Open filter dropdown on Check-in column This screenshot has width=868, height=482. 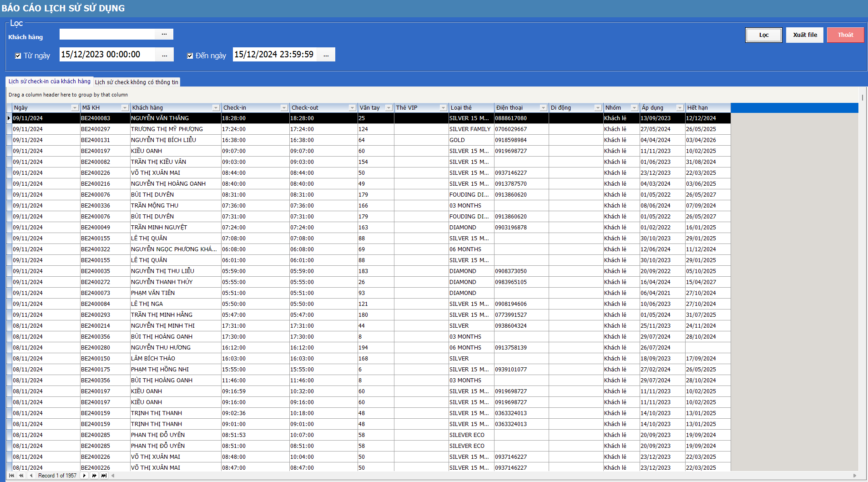tap(284, 108)
